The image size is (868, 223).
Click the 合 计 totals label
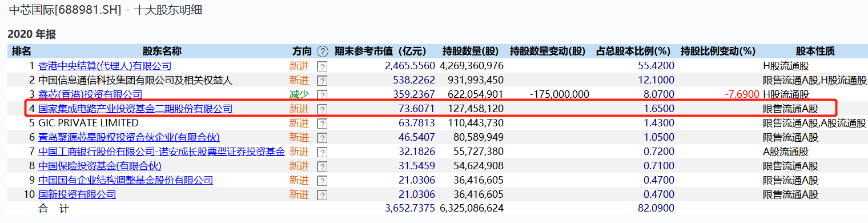54,209
